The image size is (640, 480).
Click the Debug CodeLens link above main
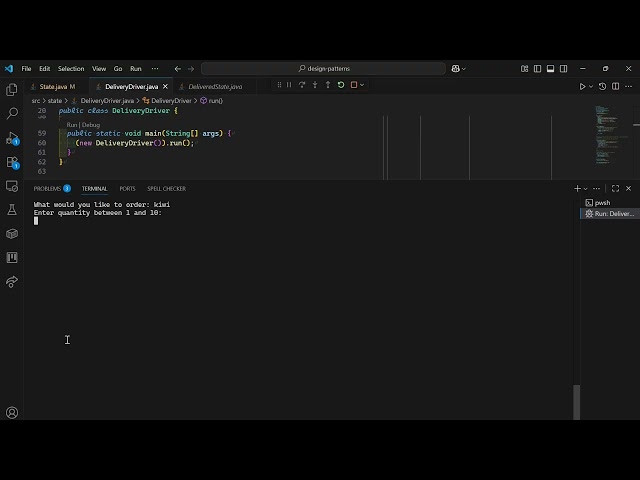(91, 125)
